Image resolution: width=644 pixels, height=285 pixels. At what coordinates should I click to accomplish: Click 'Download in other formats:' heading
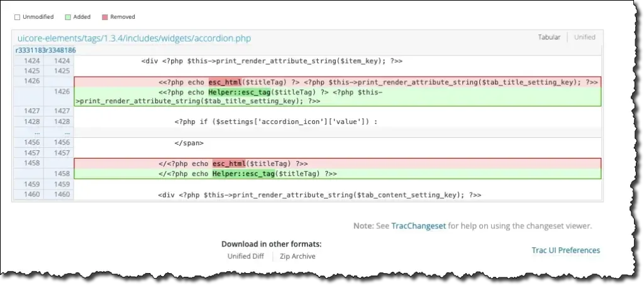(272, 244)
